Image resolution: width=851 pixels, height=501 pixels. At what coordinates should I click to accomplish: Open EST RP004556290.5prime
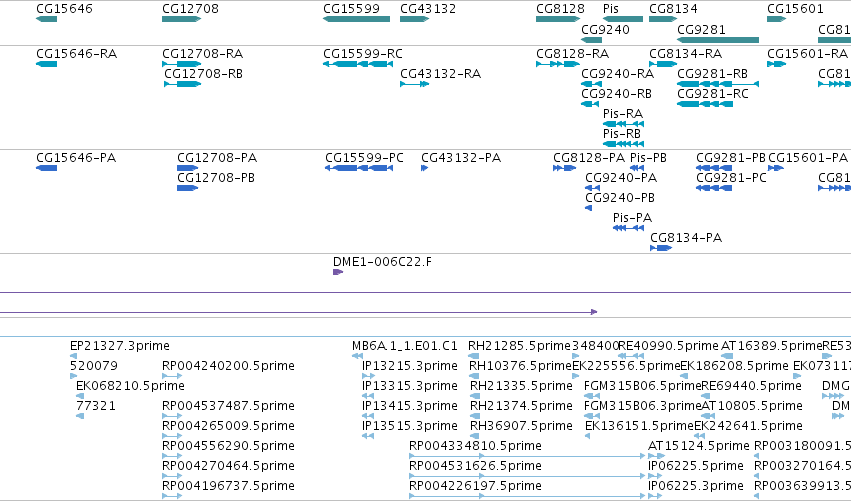pyautogui.click(x=172, y=456)
